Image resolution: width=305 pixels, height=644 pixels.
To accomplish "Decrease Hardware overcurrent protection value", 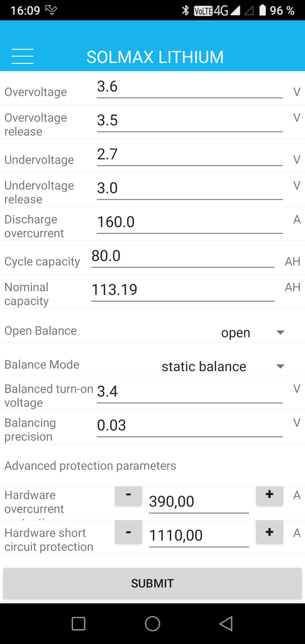I will pyautogui.click(x=128, y=495).
